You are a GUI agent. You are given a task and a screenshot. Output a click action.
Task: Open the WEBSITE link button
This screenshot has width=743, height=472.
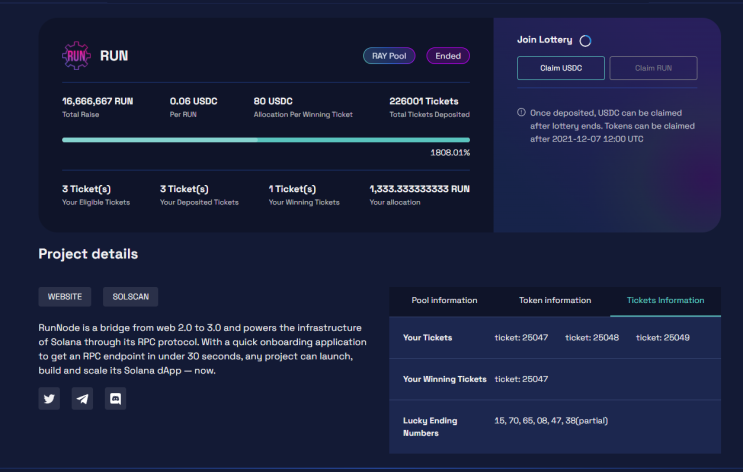tap(65, 297)
